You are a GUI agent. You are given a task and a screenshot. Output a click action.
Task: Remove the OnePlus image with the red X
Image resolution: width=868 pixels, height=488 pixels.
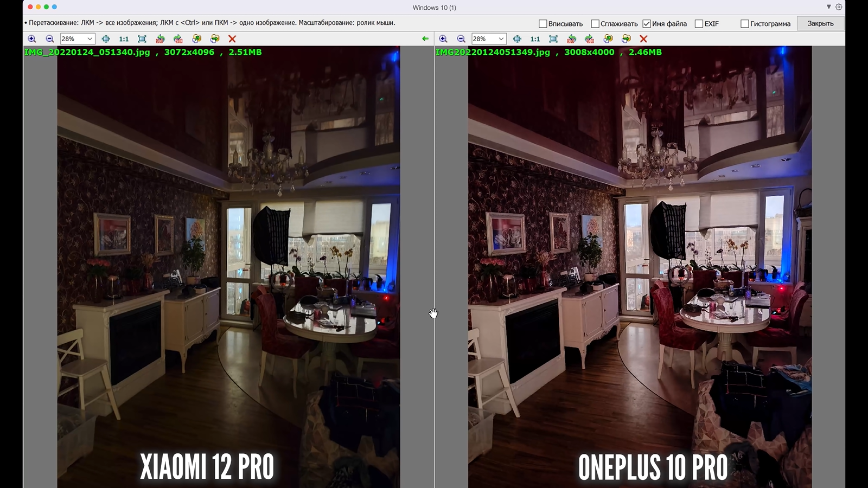[643, 39]
